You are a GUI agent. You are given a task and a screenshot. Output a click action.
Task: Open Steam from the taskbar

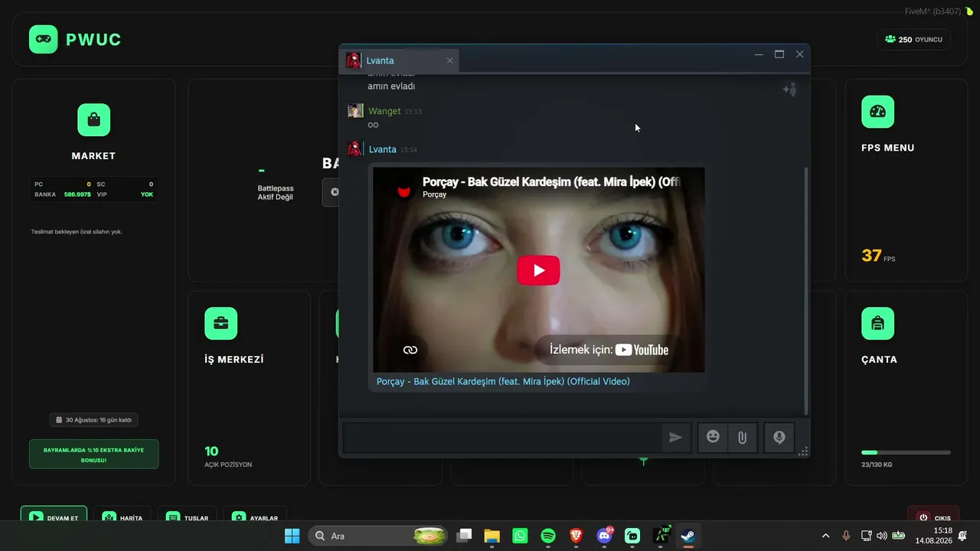coord(688,536)
